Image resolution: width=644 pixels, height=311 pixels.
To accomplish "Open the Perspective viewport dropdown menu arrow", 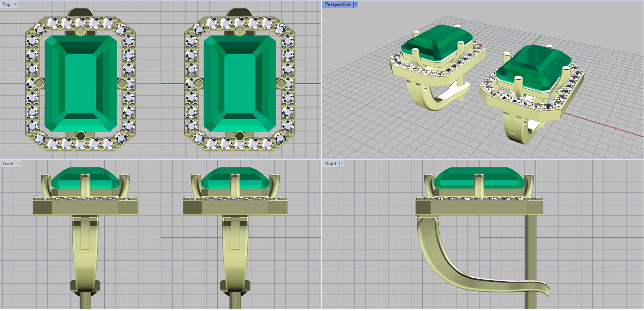I will (x=355, y=4).
